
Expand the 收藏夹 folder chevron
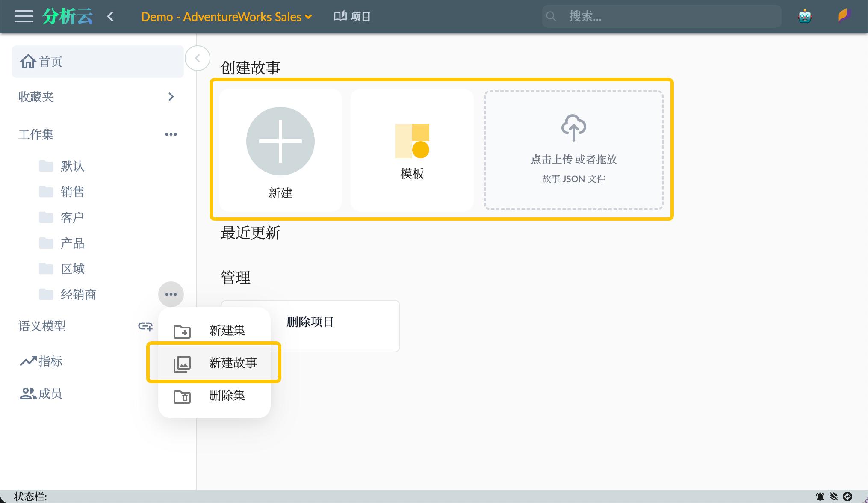(x=171, y=97)
